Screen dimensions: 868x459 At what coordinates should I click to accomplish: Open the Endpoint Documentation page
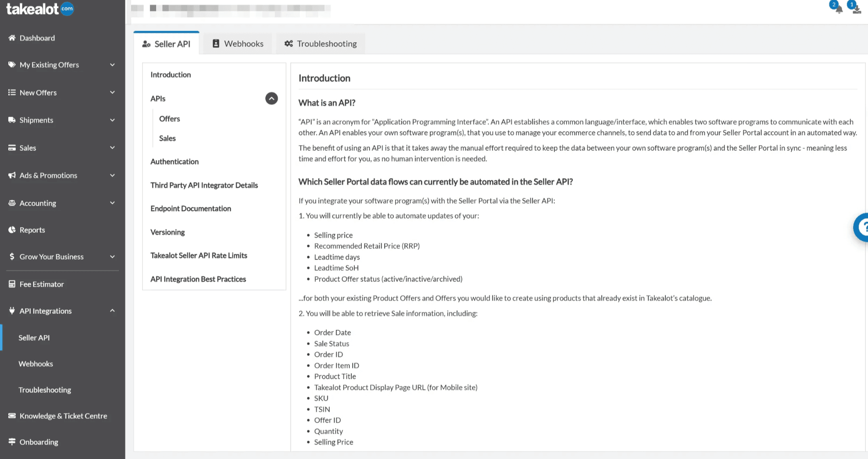(x=190, y=208)
